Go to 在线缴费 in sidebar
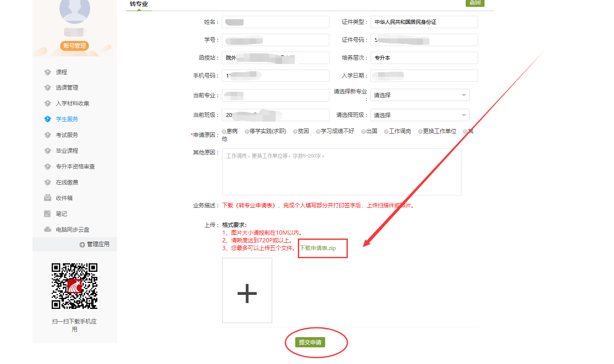 coord(67,182)
